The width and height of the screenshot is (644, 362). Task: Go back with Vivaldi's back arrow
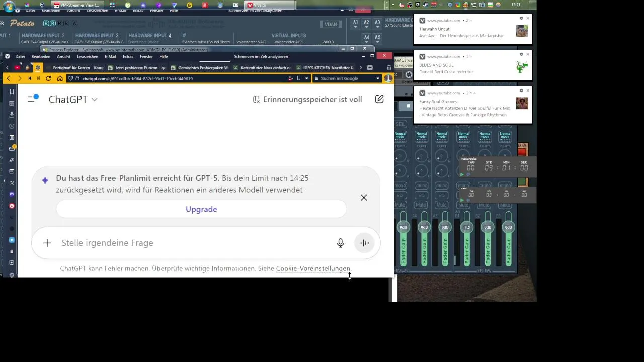(x=8, y=78)
